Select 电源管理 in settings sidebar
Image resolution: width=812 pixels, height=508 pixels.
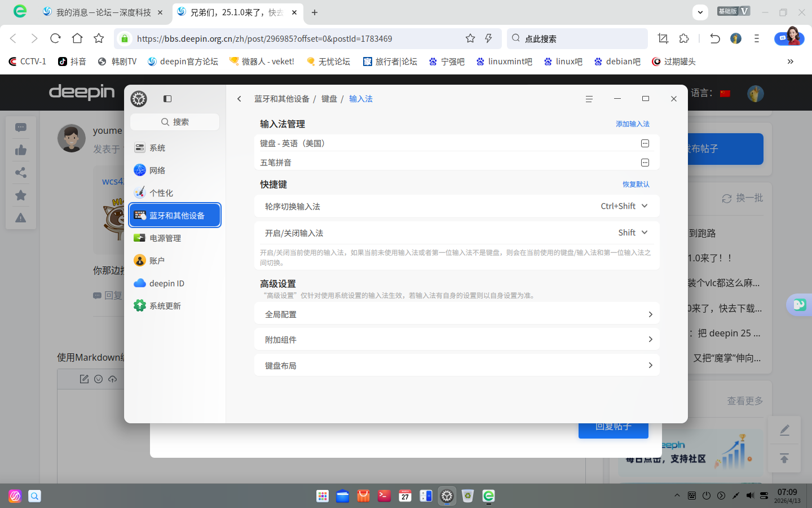[x=175, y=238]
